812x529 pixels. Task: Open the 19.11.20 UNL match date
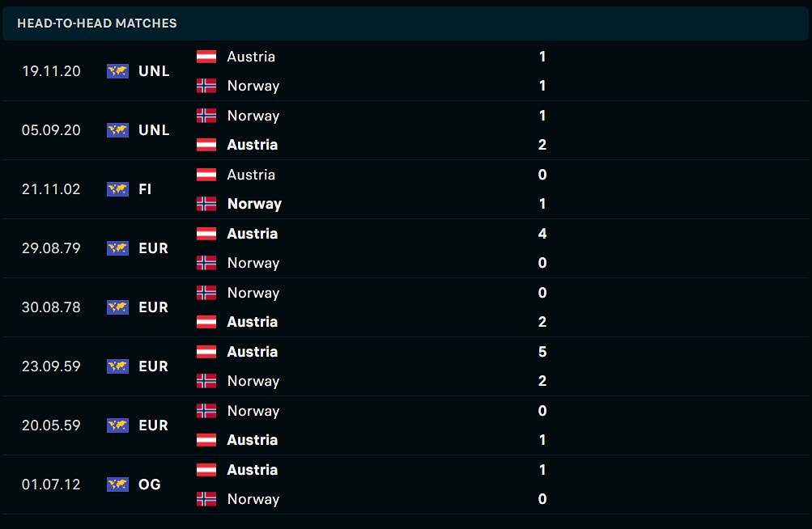point(51,71)
